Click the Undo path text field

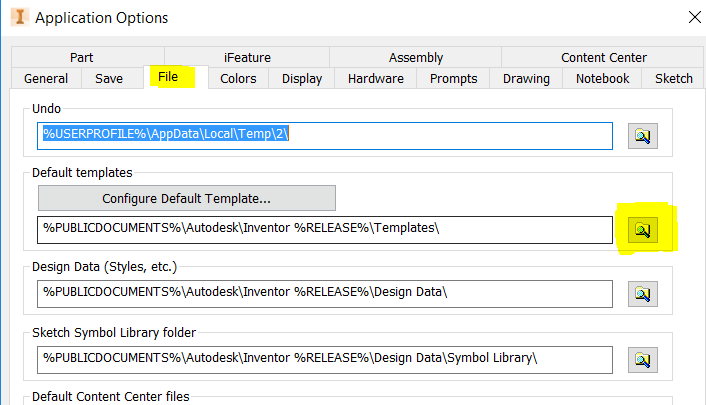click(x=324, y=136)
